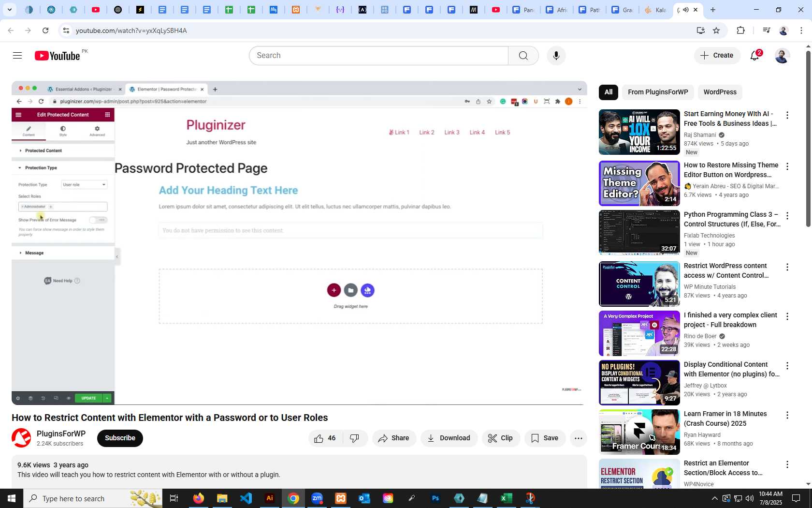Screen dimensions: 812x508
Task: Open Content Control video thumbnail
Action: coord(639,284)
